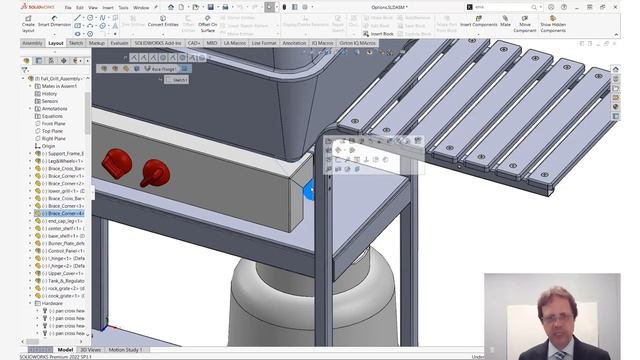This screenshot has height=360, width=640.
Task: Click the Open document icon
Action: coord(196,7)
